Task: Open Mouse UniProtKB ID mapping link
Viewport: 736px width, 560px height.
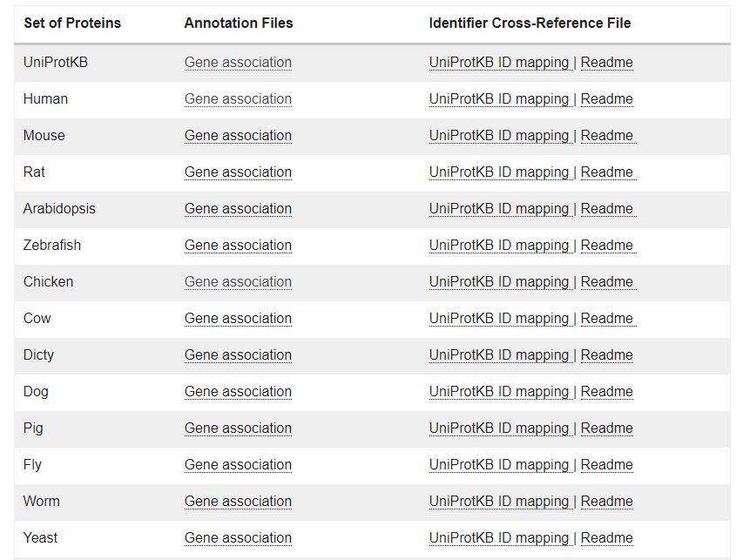Action: pos(498,136)
